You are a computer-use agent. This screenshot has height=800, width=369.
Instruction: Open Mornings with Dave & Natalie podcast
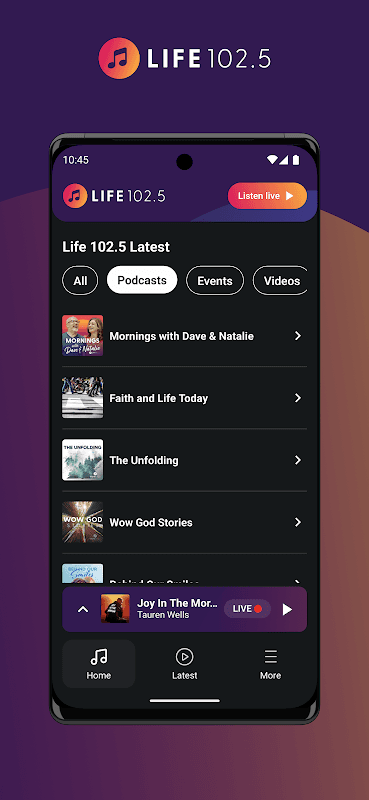click(184, 336)
